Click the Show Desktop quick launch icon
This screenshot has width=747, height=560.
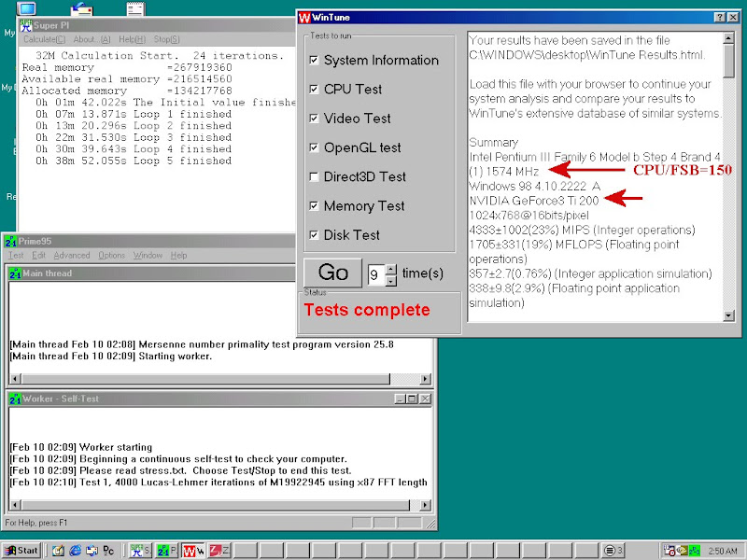(58, 551)
